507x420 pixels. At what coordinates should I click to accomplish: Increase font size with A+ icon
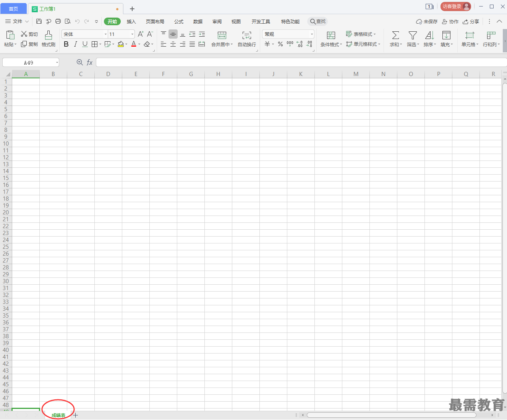141,34
